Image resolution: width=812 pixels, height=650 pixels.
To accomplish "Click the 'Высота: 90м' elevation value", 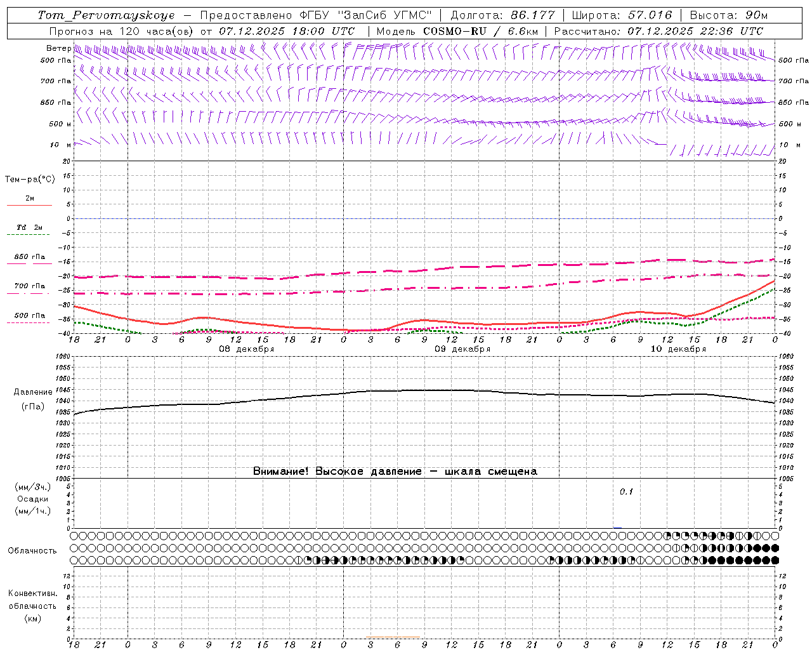I will 728,15.
